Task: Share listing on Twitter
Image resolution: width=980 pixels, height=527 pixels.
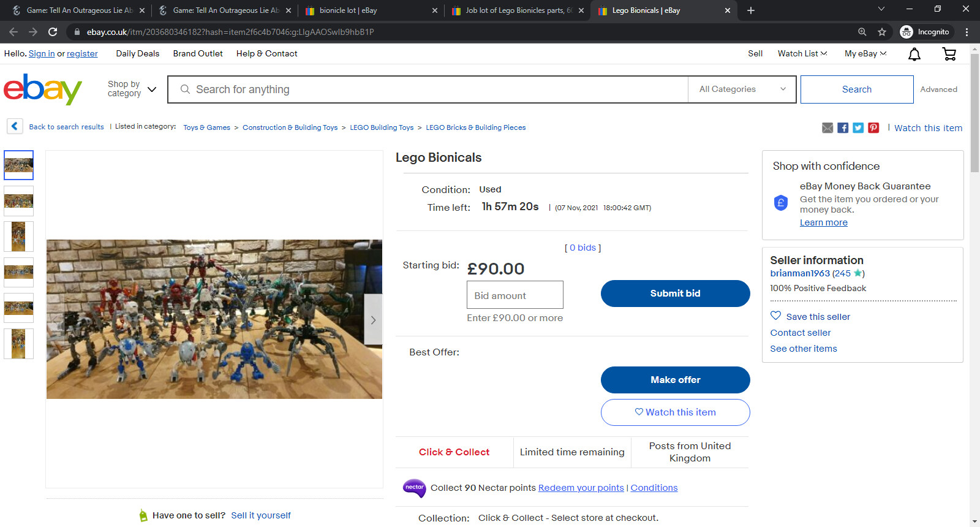Action: (858, 127)
